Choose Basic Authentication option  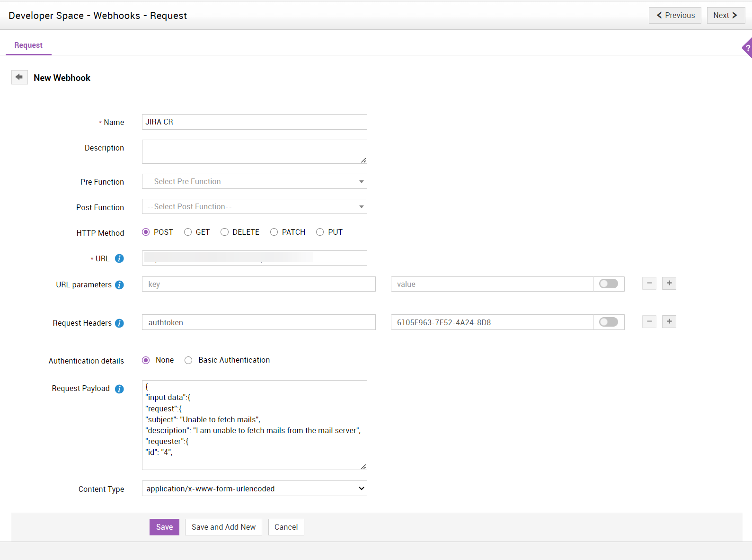[188, 360]
